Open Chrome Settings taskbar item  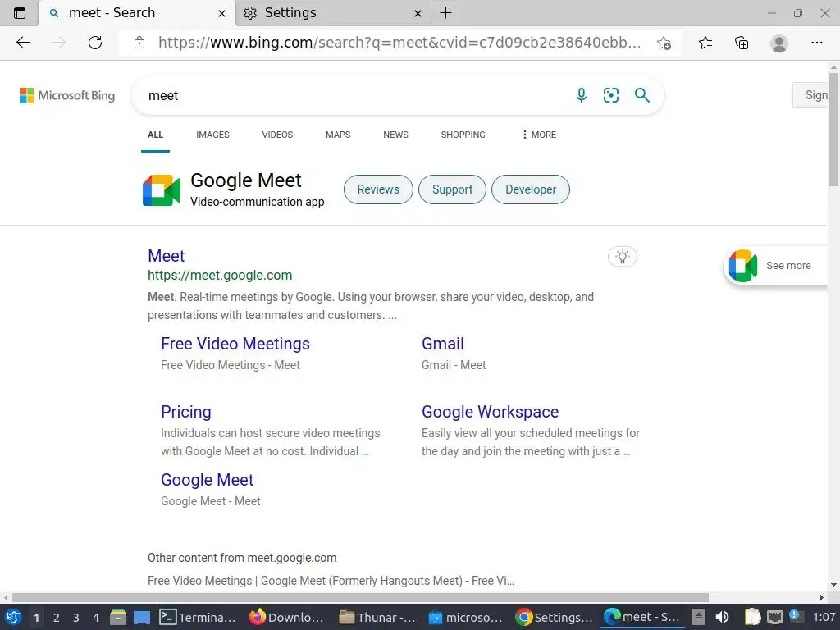click(x=554, y=618)
